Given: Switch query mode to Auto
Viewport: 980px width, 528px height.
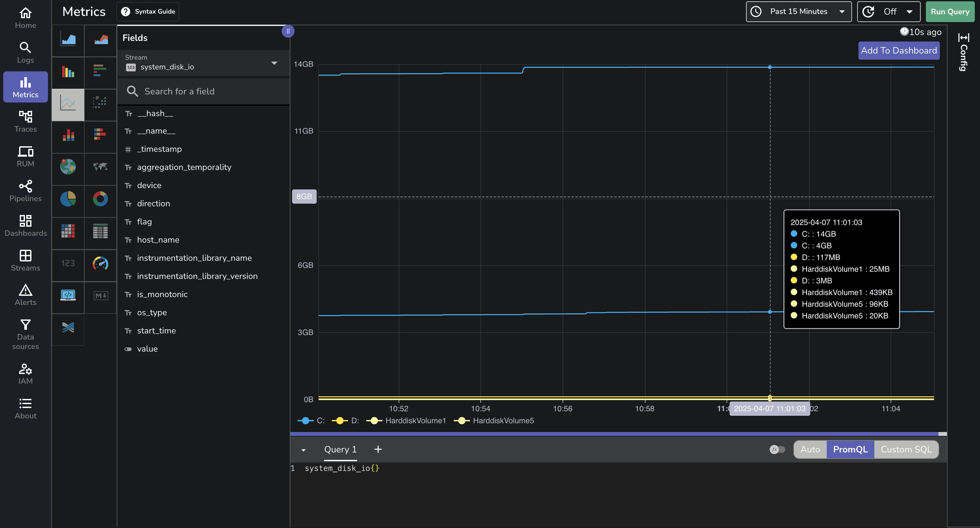Looking at the screenshot, I should 810,450.
